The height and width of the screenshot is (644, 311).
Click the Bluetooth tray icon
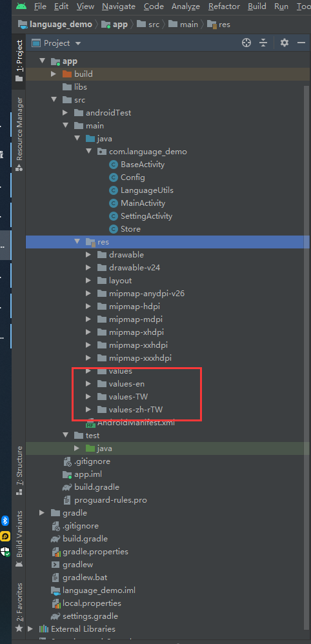pos(5,521)
